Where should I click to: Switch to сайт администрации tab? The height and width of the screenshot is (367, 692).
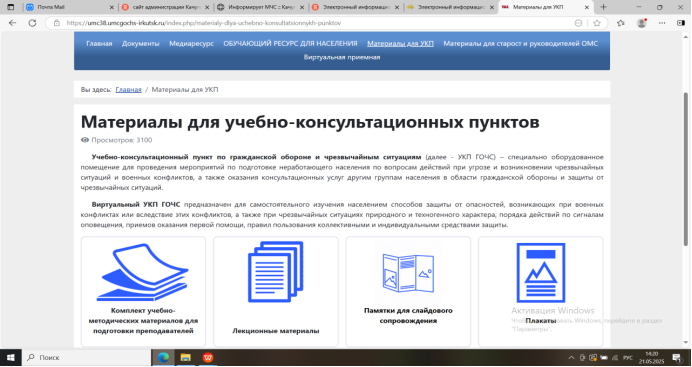pyautogui.click(x=165, y=7)
